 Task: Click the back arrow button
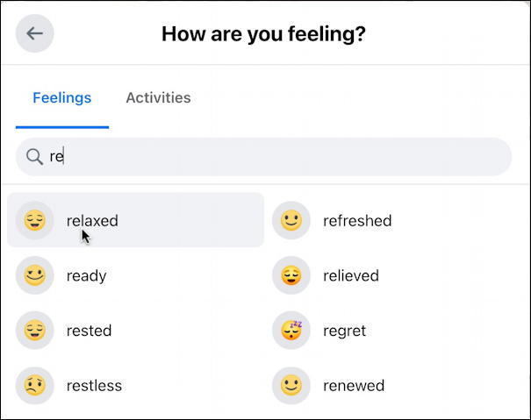tap(34, 33)
